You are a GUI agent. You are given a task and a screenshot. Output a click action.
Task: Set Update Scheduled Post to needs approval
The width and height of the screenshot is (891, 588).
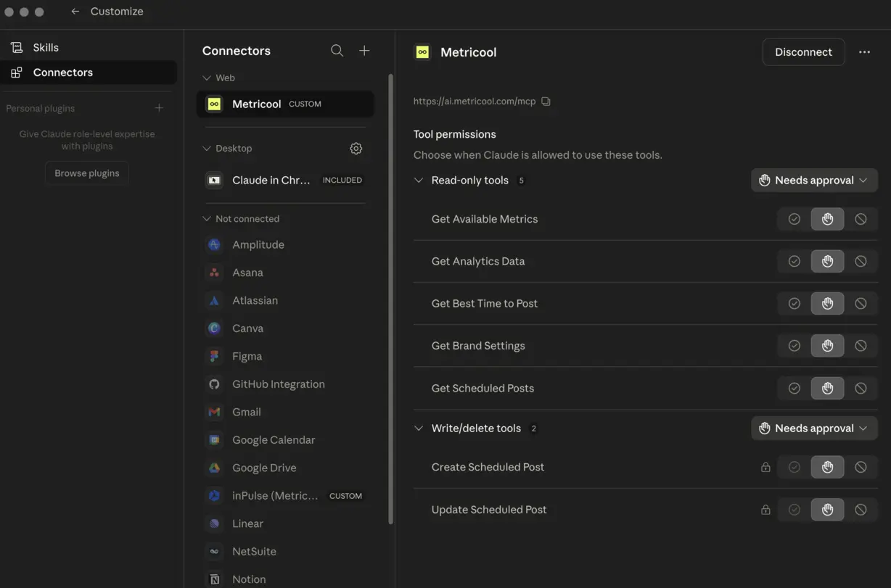[827, 510]
